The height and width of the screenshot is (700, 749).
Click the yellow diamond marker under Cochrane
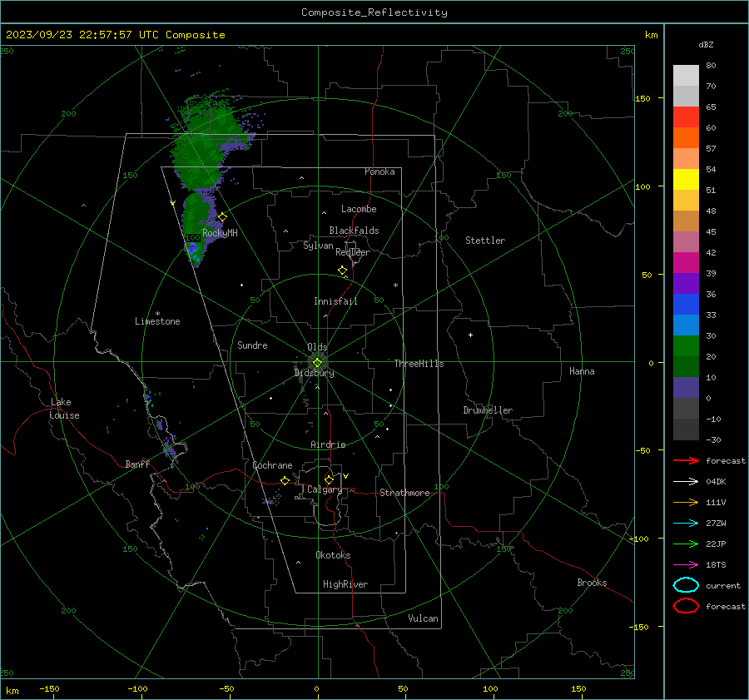click(x=285, y=480)
